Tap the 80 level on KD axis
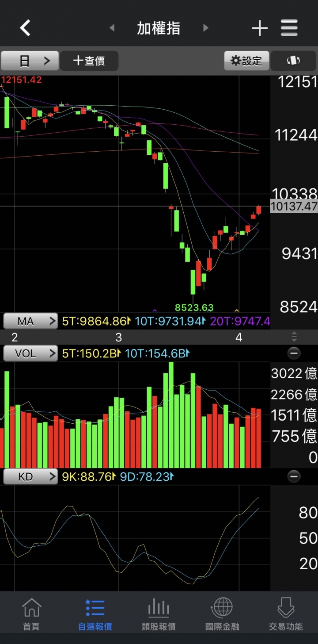This screenshot has width=318, height=644. pos(308,513)
